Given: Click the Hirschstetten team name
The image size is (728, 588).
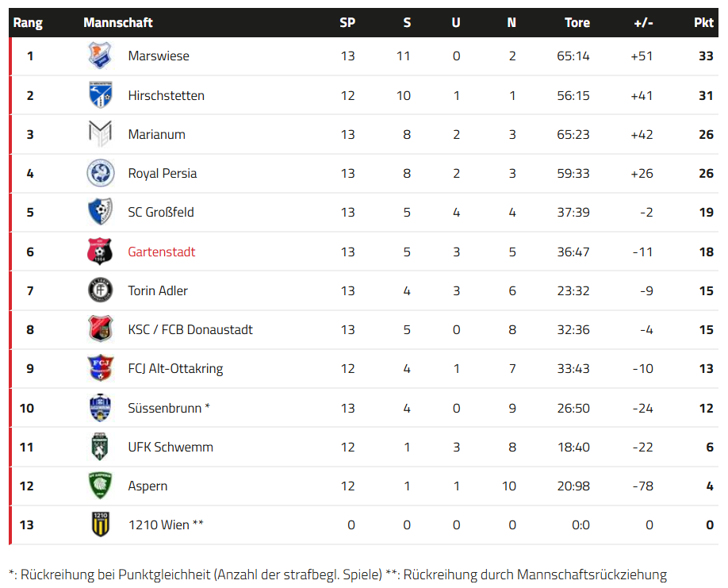Looking at the screenshot, I should [167, 95].
